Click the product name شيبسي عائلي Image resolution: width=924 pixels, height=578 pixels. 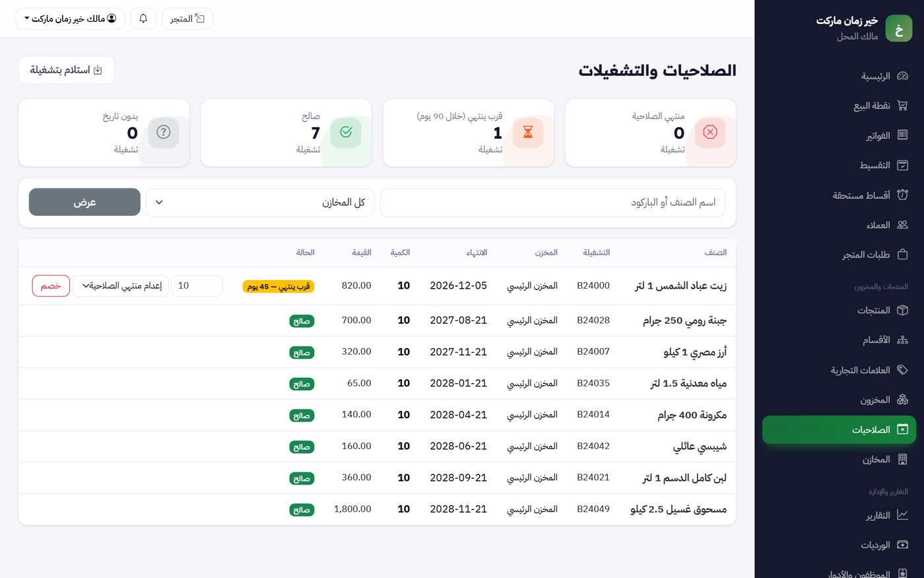coord(700,447)
